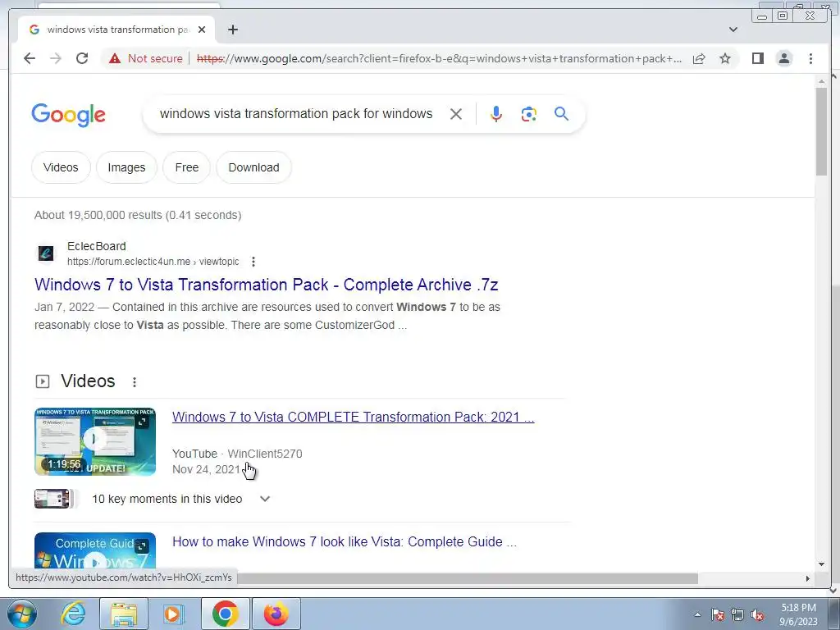Image resolution: width=840 pixels, height=630 pixels.
Task: Click the EclecBoard site favicon
Action: pyautogui.click(x=46, y=253)
